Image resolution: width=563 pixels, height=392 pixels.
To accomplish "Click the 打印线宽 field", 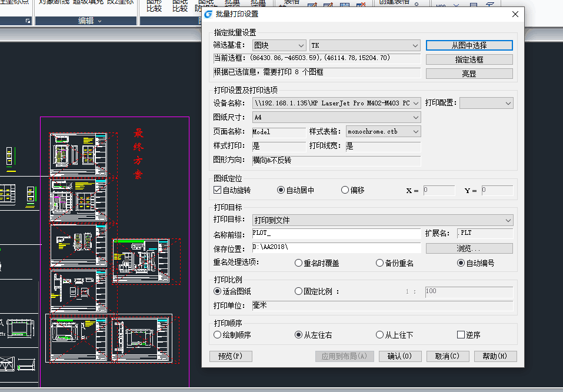I will (383, 146).
